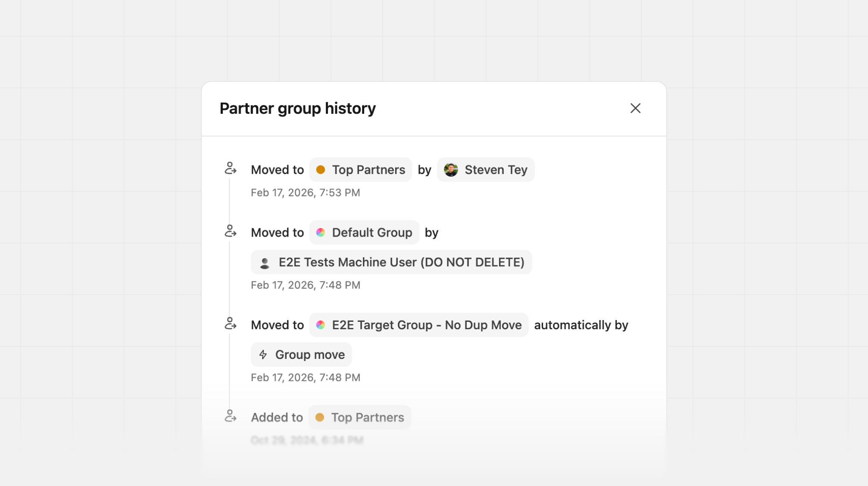The image size is (868, 486).
Task: Click the Default Group chip
Action: pos(364,232)
